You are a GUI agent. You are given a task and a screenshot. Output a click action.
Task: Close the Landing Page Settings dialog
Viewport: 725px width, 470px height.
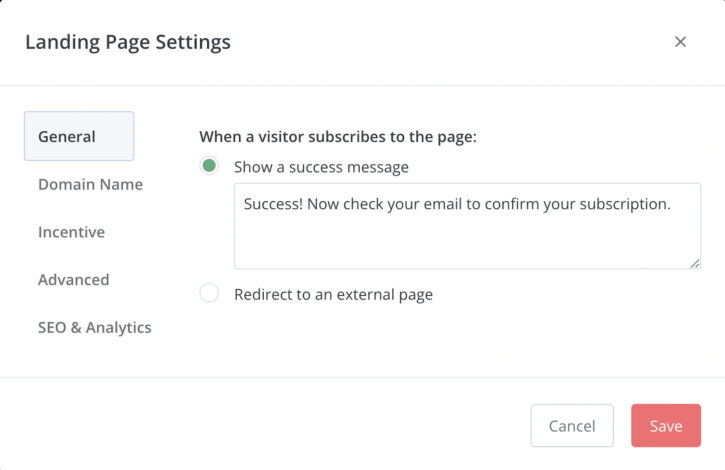[x=680, y=42]
